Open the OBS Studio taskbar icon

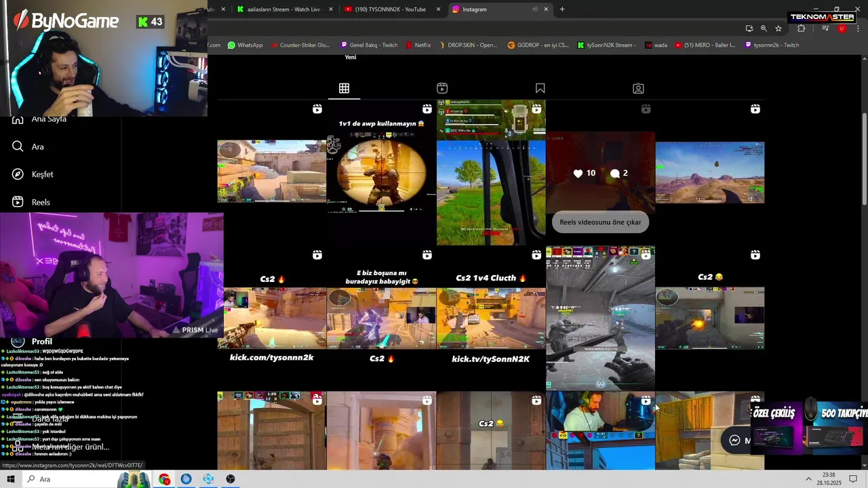coord(231,479)
